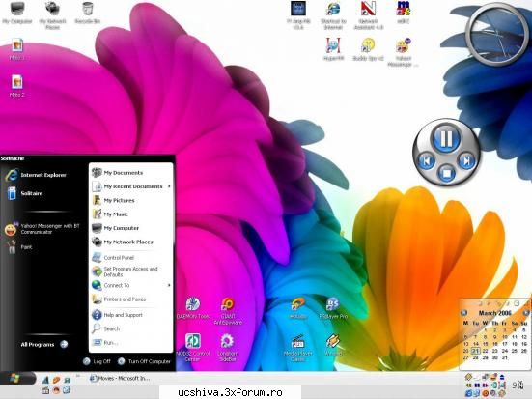Open Yahoo! Messenger in Start menu list
Image resolution: width=532 pixels, height=399 pixels.
point(42,229)
